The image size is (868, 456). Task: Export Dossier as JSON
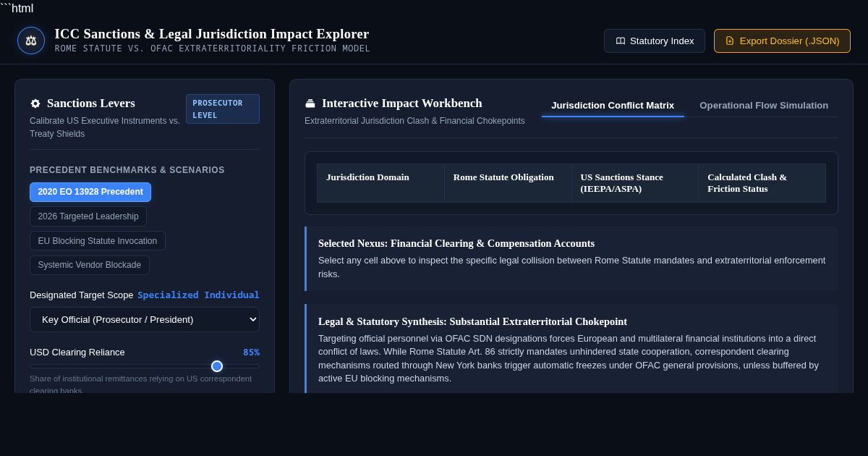[x=782, y=41]
